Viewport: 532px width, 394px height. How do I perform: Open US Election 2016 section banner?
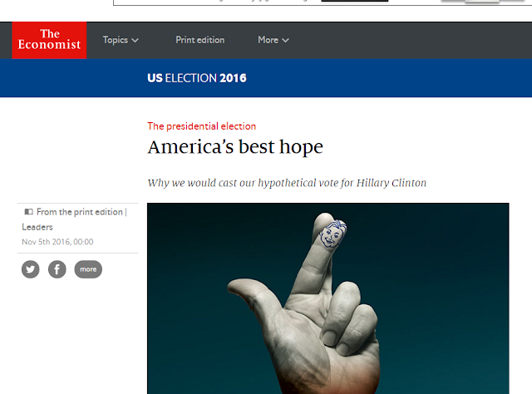coord(197,78)
